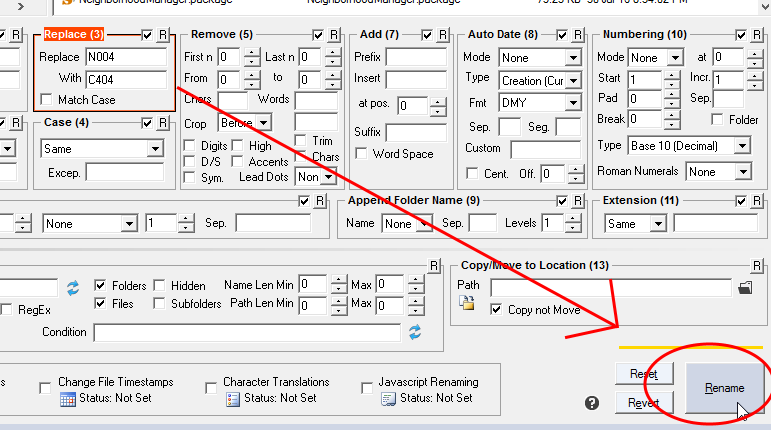This screenshot has height=430, width=771.
Task: Open the Crop Before dropdown
Action: click(x=244, y=123)
